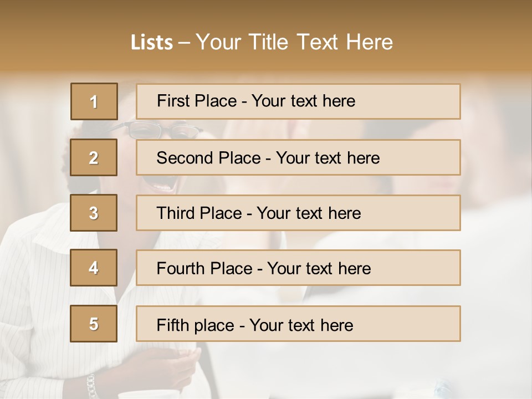The image size is (532, 399).
Task: Select the Second Place text bar
Action: pyautogui.click(x=298, y=157)
